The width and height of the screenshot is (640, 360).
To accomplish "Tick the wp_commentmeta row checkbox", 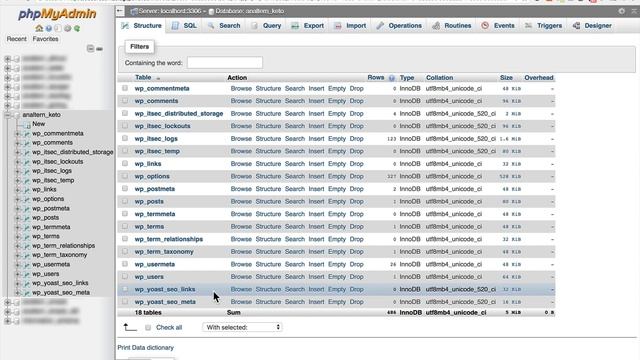I will (125, 88).
